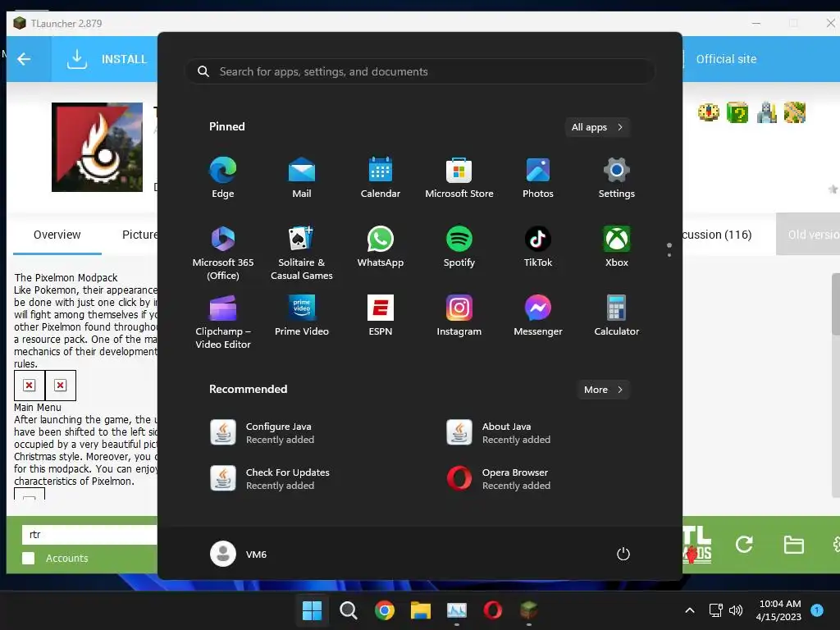Open Microsoft Store
This screenshot has height=630, width=840.
click(x=459, y=177)
